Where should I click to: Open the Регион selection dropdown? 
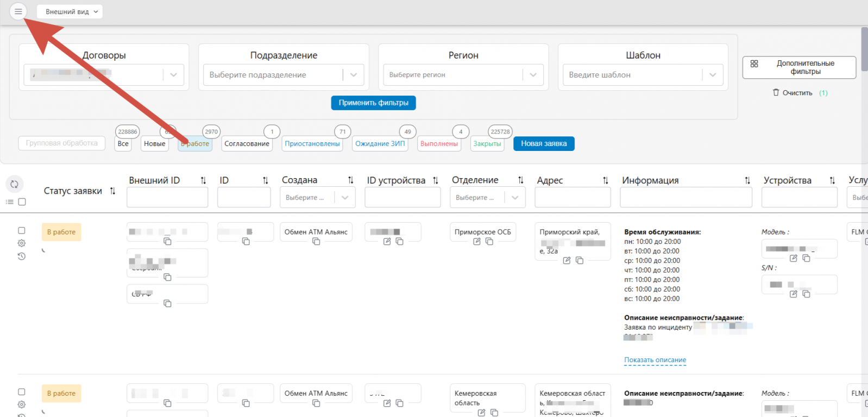pos(533,75)
